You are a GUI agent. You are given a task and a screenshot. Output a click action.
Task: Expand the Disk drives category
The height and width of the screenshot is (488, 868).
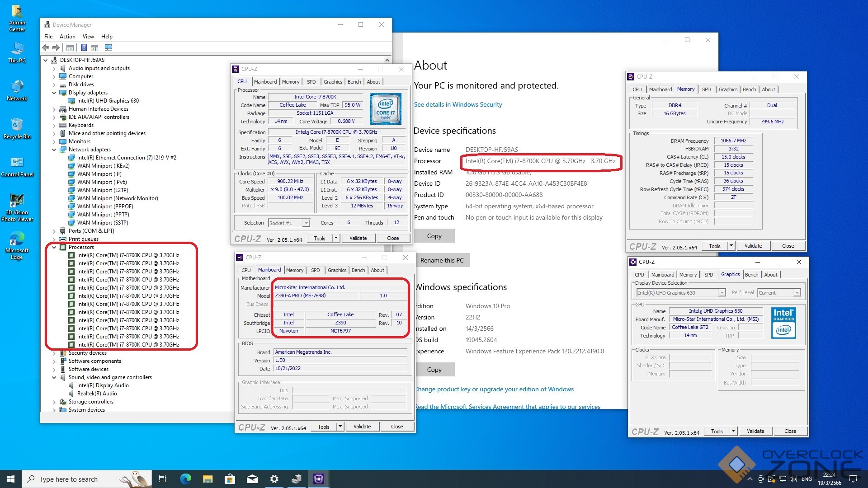tap(54, 84)
